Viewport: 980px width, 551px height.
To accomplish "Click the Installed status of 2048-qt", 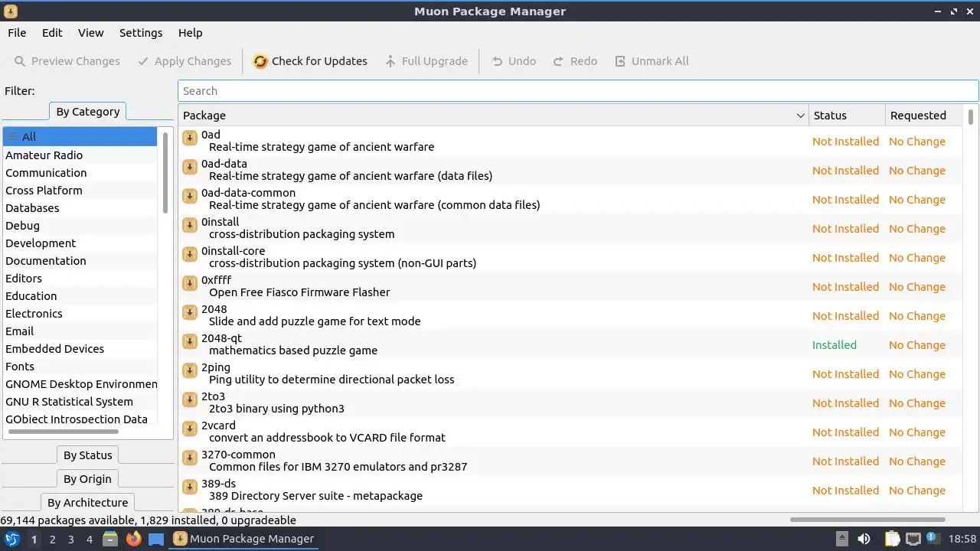I will [x=835, y=345].
